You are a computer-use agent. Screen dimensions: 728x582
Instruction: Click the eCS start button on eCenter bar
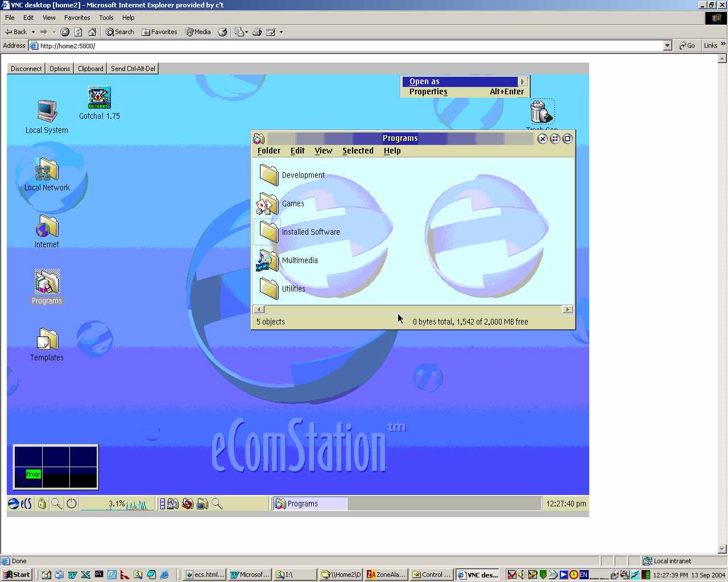pos(20,504)
